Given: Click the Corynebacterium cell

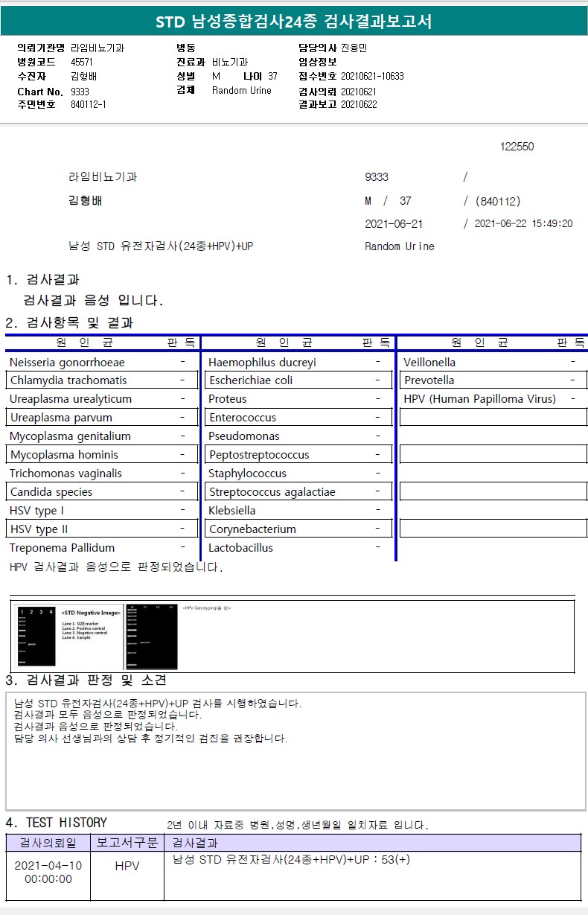Looking at the screenshot, I should point(298,529).
